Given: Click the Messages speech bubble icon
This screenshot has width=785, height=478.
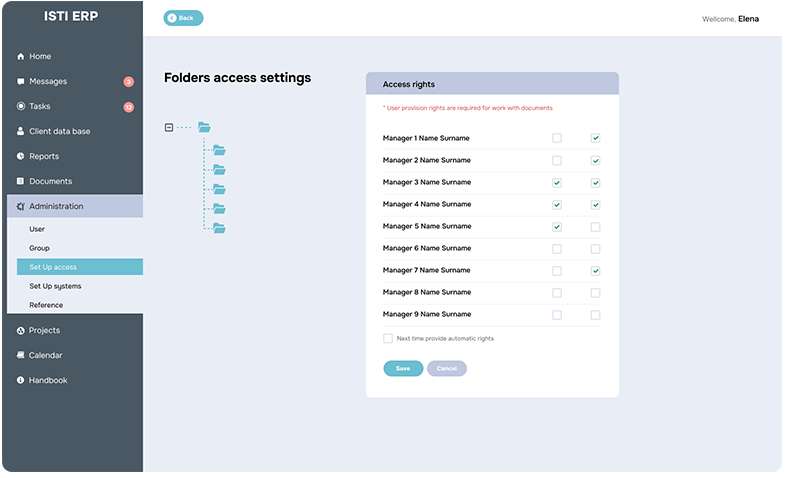Looking at the screenshot, I should (x=21, y=82).
